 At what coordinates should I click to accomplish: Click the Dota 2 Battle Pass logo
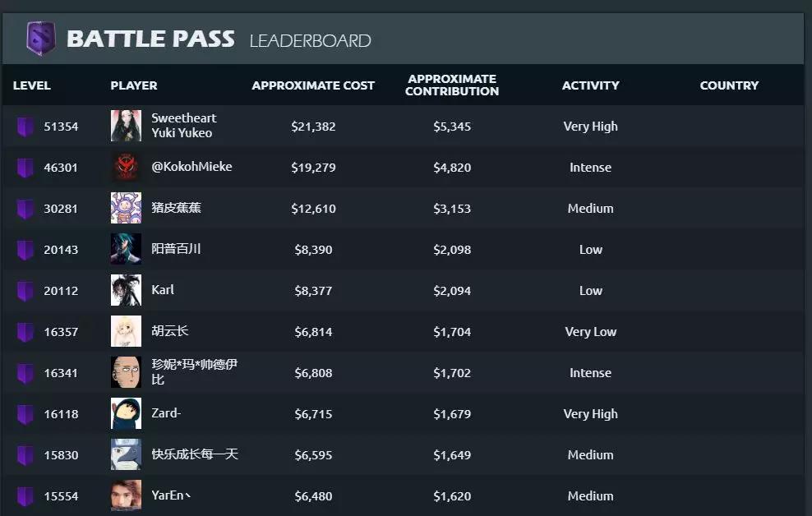coord(40,39)
